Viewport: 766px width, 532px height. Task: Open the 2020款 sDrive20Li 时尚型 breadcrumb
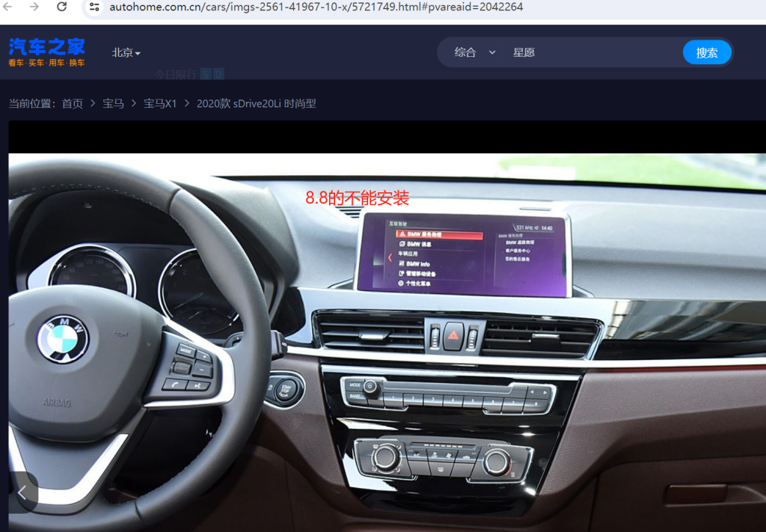pos(257,103)
